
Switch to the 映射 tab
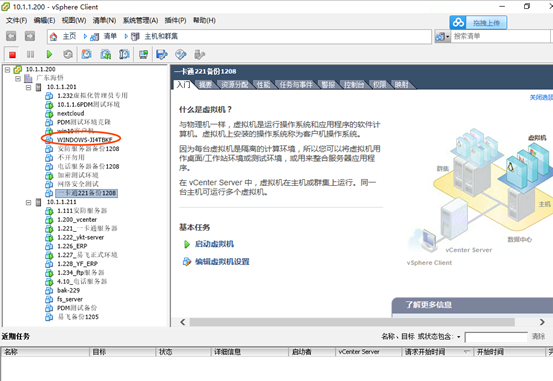click(x=401, y=85)
